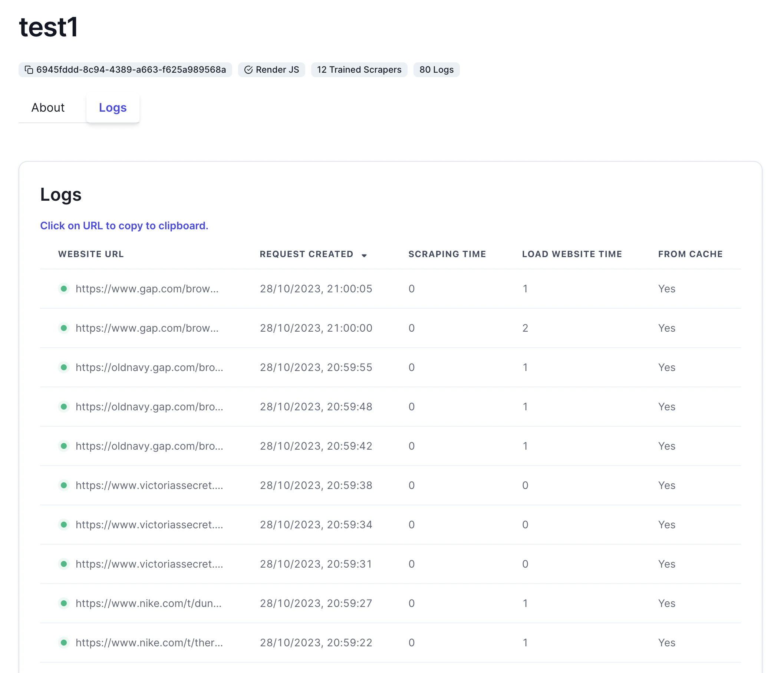Sort by the Scraping Time column header
784x673 pixels.
(447, 254)
